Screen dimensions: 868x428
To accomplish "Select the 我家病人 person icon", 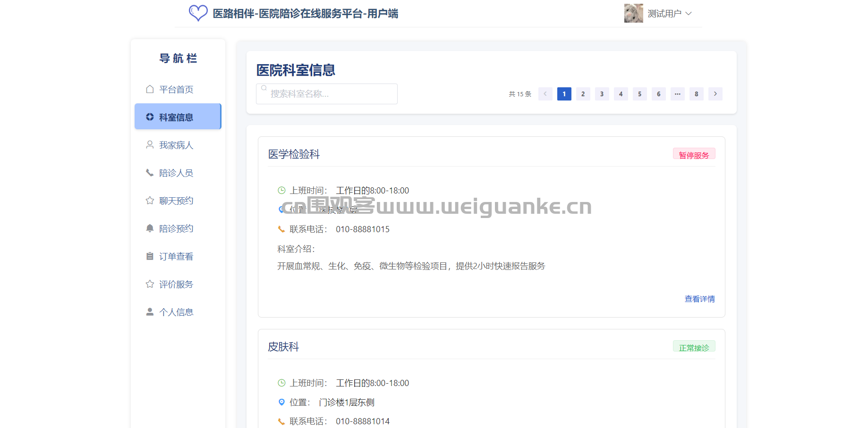I will click(x=150, y=145).
